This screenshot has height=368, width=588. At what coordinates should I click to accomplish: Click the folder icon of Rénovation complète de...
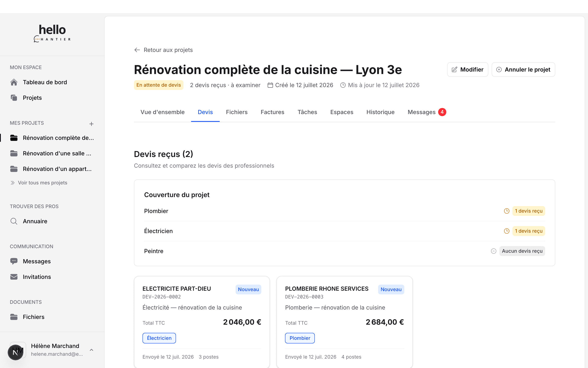tap(14, 138)
